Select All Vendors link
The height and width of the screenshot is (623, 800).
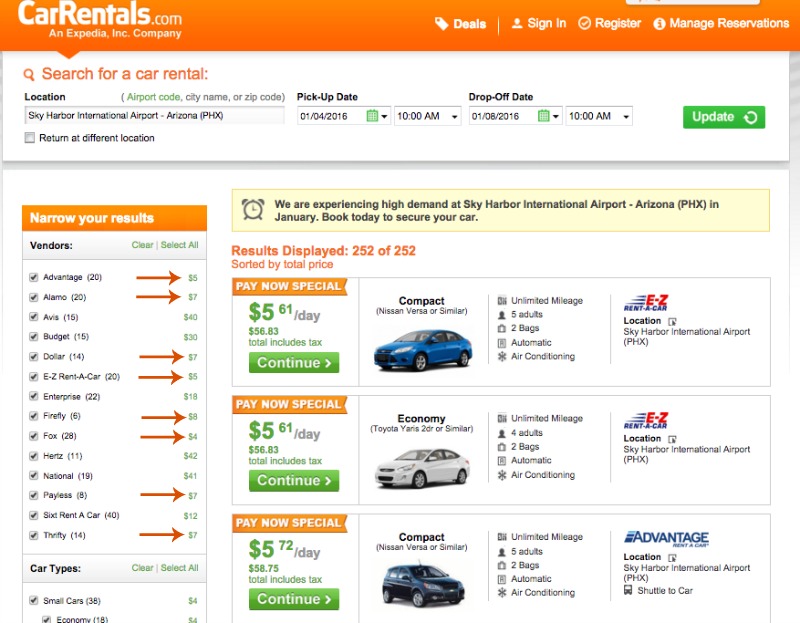pos(180,245)
